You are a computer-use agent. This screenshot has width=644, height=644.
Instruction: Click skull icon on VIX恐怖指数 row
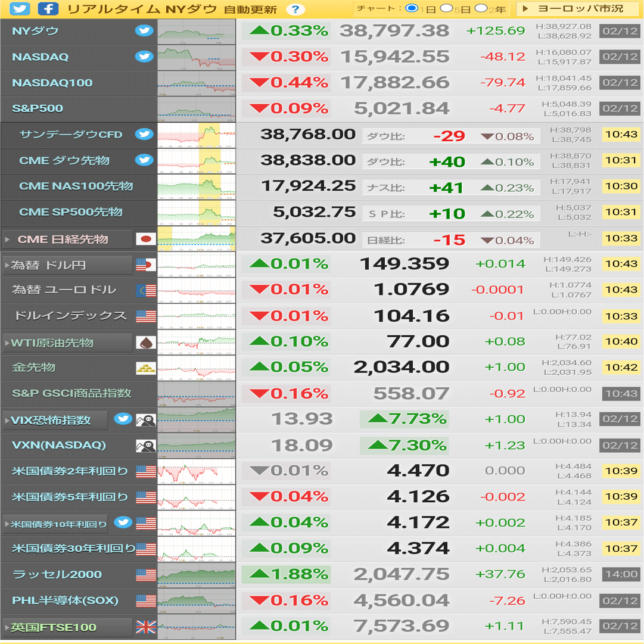146,420
